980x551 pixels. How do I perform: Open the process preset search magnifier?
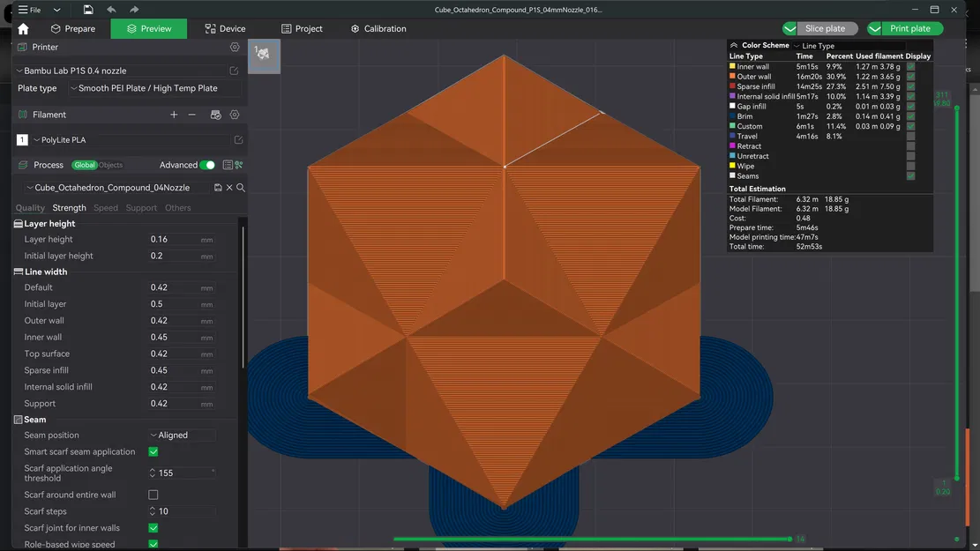click(240, 187)
